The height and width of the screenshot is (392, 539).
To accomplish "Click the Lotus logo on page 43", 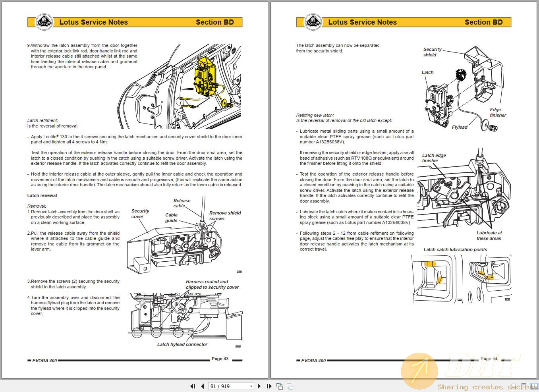I will 44,22.
